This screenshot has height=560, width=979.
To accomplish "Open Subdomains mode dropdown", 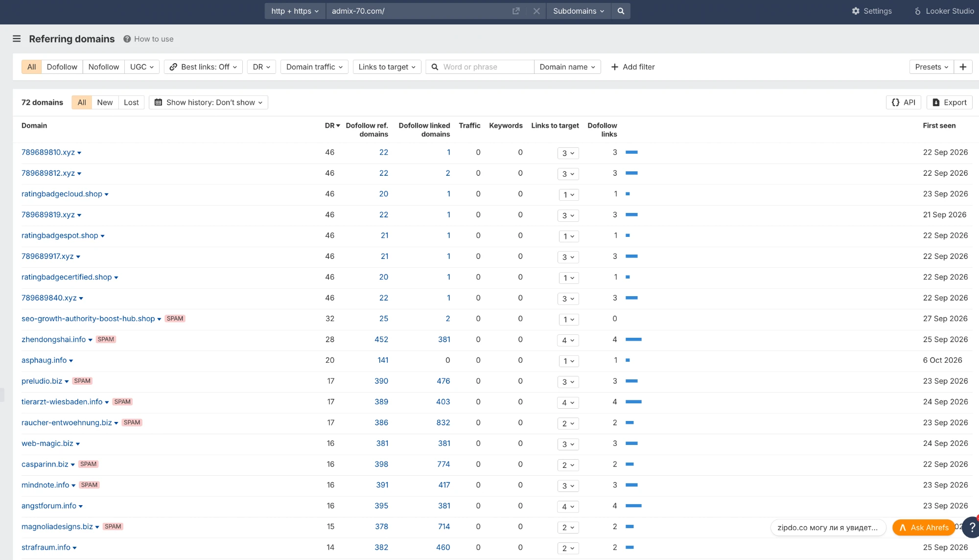I will [579, 11].
